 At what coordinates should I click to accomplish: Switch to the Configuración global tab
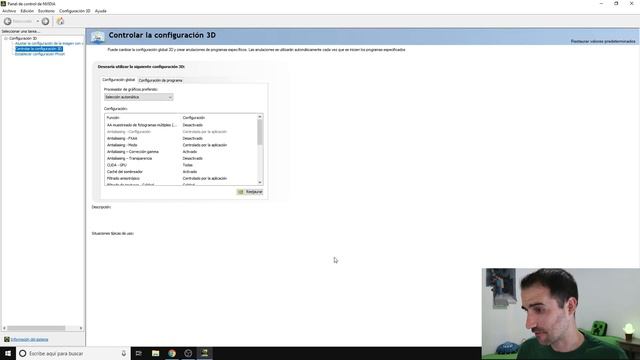118,80
